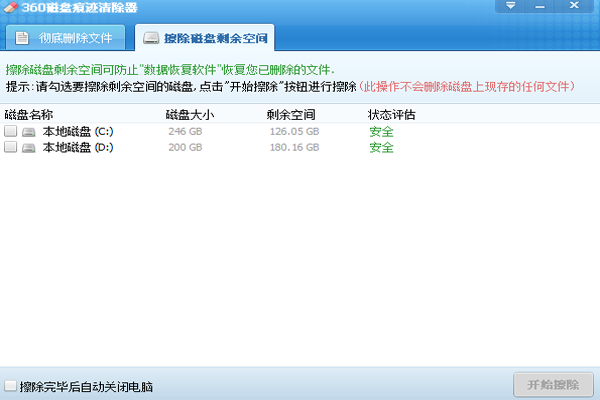Click the 360 app logo in title bar
Screen dimensions: 600x400
tap(10, 8)
